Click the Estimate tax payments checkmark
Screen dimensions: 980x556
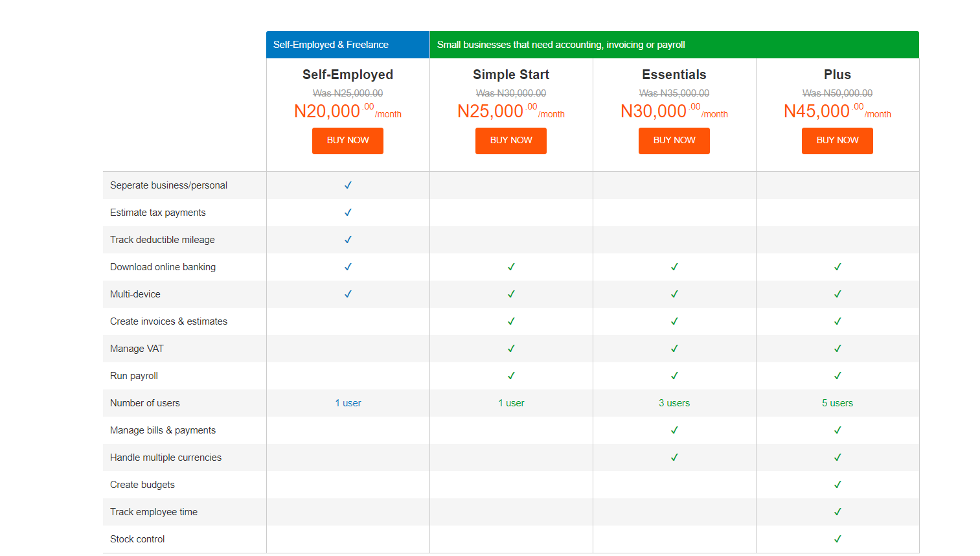click(x=348, y=212)
